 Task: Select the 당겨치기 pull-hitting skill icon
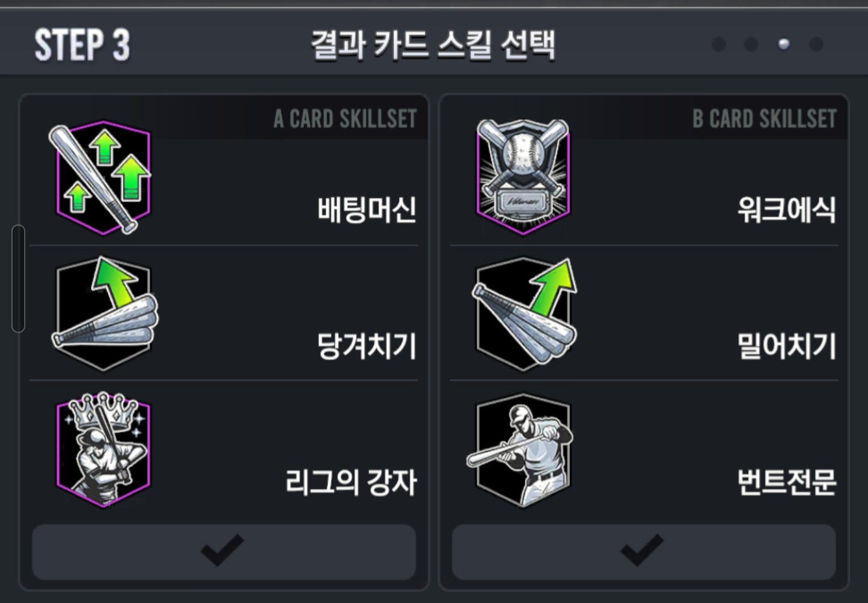pyautogui.click(x=104, y=314)
